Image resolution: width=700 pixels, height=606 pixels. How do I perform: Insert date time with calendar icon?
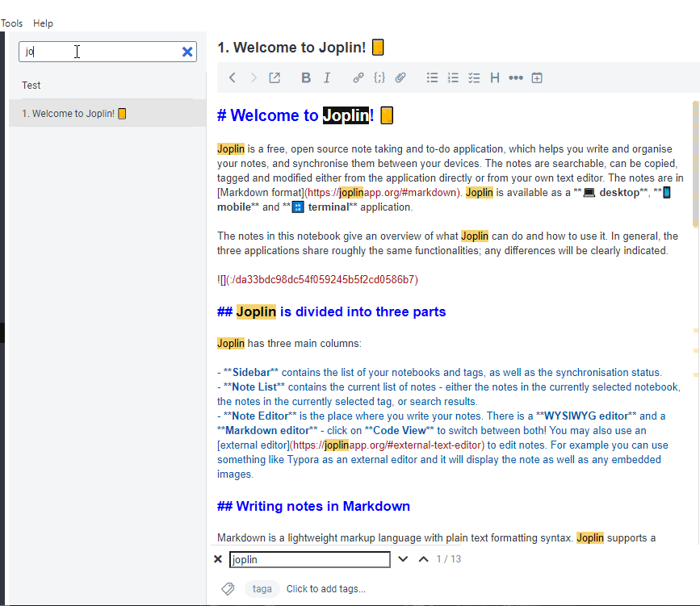pos(537,77)
